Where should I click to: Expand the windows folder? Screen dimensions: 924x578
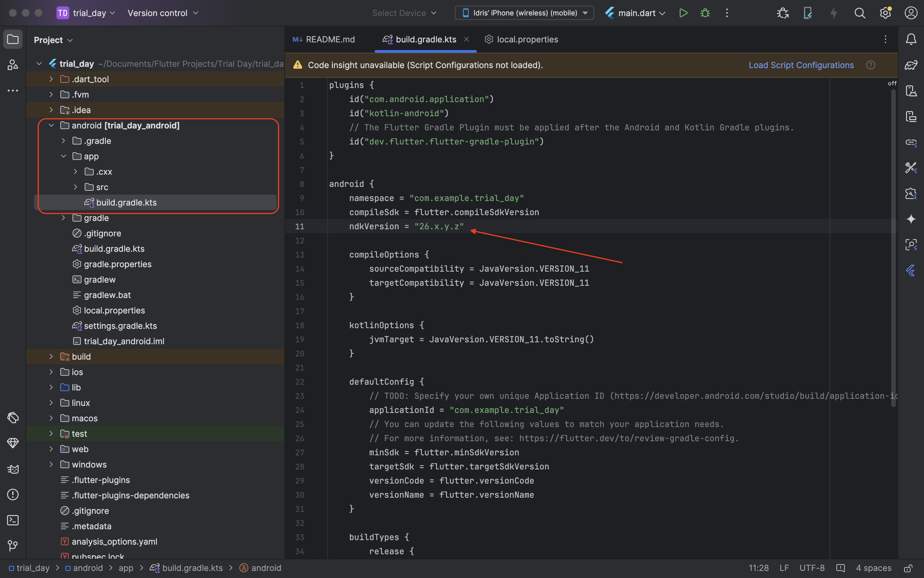[51, 464]
